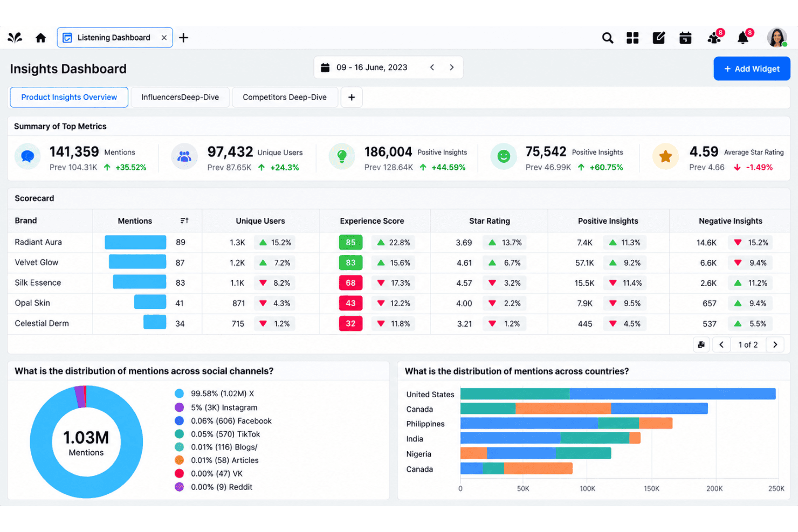This screenshot has width=798, height=532.
Task: Click the United States country bar
Action: click(618, 394)
